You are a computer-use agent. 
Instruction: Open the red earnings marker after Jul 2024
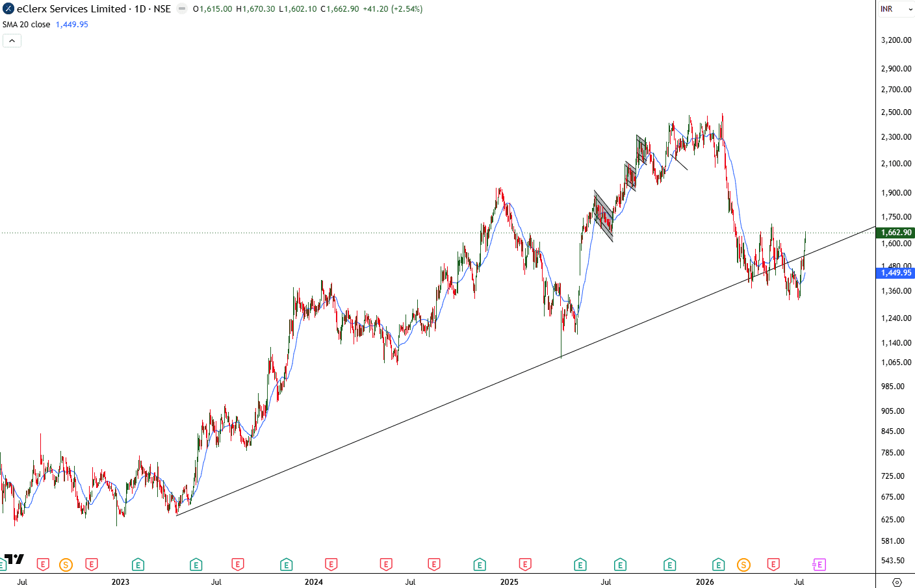pos(434,565)
